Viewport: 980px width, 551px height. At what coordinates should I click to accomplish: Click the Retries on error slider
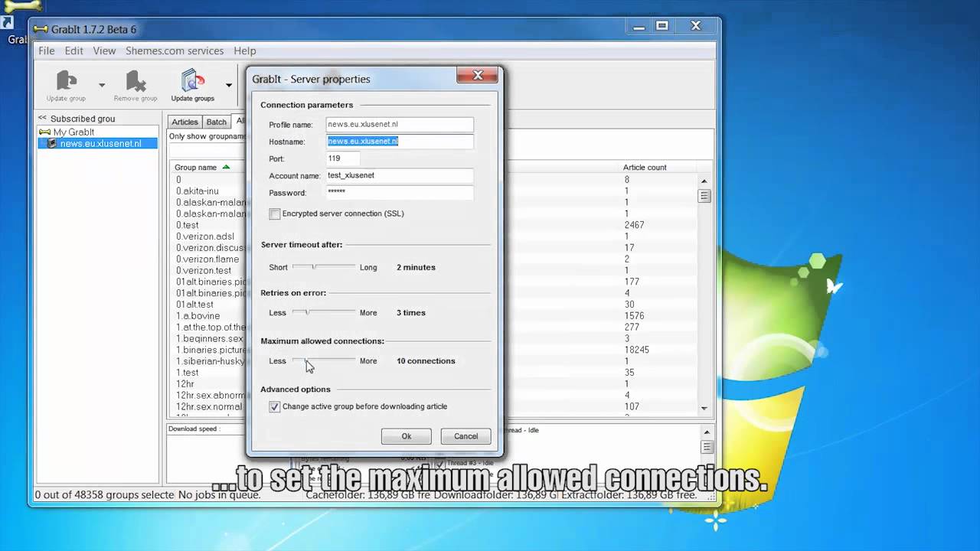tap(324, 312)
